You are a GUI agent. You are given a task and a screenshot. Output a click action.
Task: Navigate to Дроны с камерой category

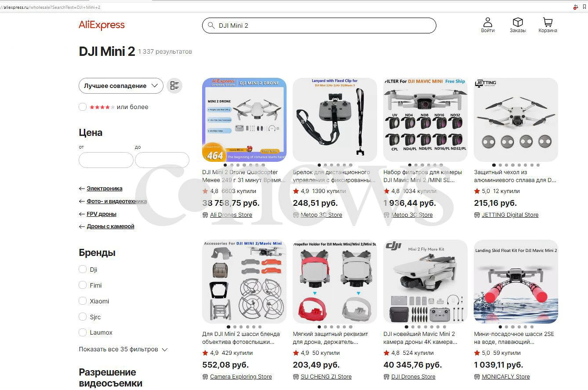coord(110,226)
